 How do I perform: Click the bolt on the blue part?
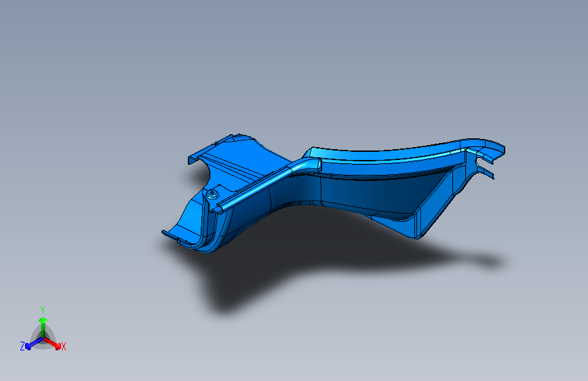pyautogui.click(x=212, y=195)
